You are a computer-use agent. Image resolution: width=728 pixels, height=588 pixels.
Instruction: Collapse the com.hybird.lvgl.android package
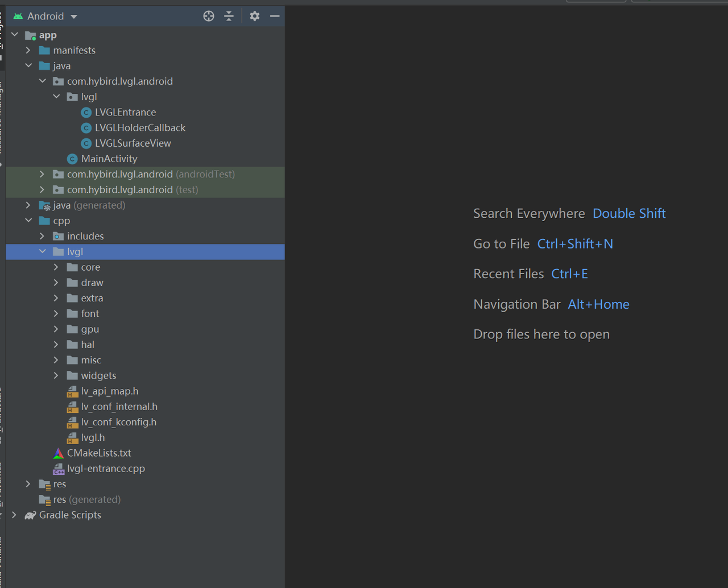pyautogui.click(x=43, y=81)
